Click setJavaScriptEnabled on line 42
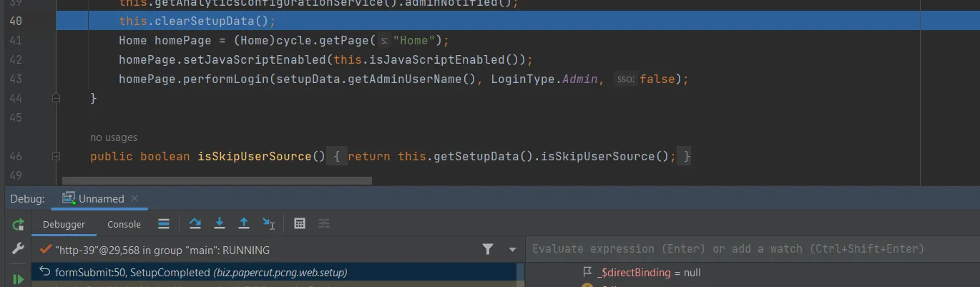The image size is (980, 287). coord(254,59)
